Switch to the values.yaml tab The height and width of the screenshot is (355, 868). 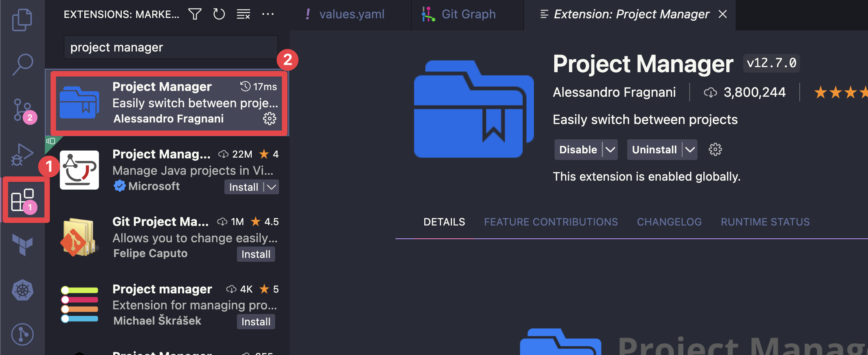[351, 14]
